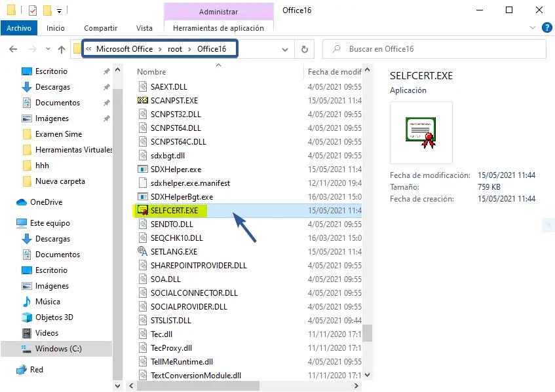The image size is (555, 392).
Task: Open pinned Descargas in Quick access
Action: click(x=52, y=87)
